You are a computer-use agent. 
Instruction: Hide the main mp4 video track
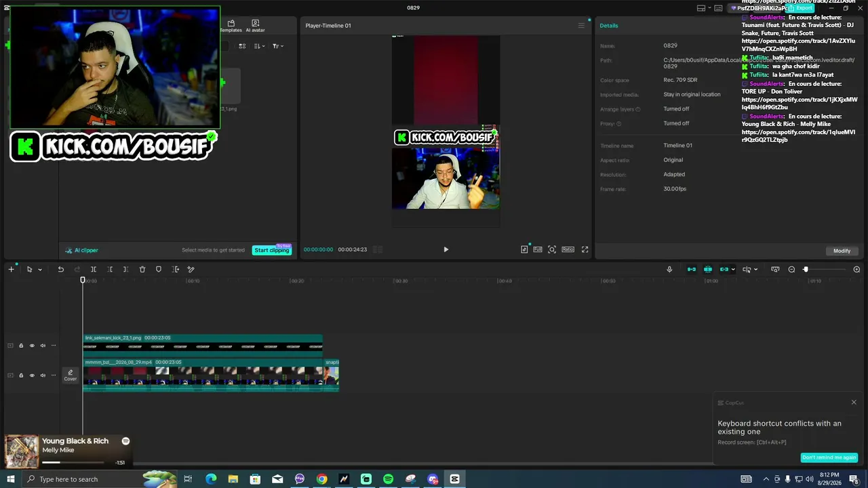pos(32,375)
